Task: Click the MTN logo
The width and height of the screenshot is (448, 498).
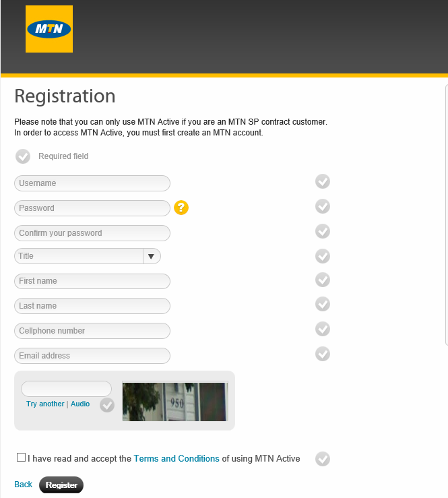Action: (x=49, y=29)
